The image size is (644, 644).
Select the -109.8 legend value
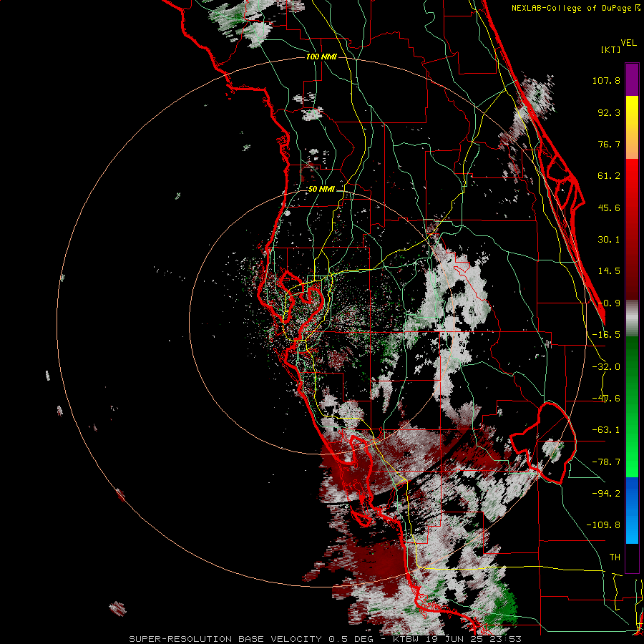(603, 525)
